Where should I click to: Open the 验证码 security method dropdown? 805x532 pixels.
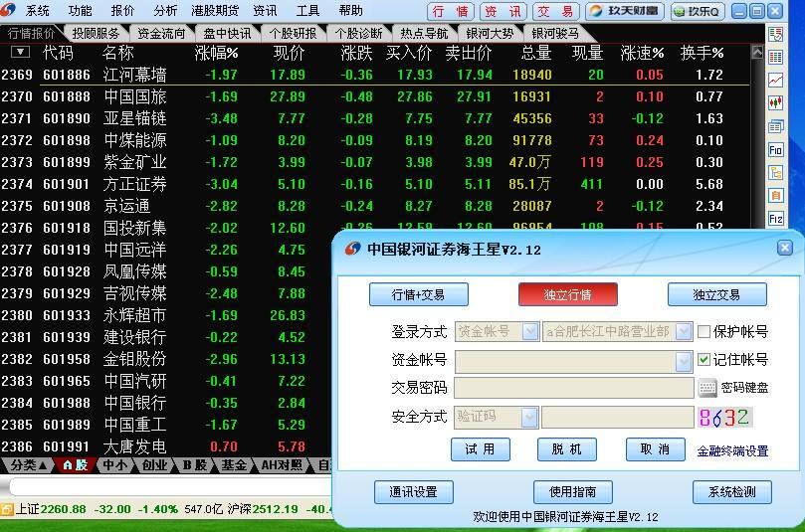529,417
